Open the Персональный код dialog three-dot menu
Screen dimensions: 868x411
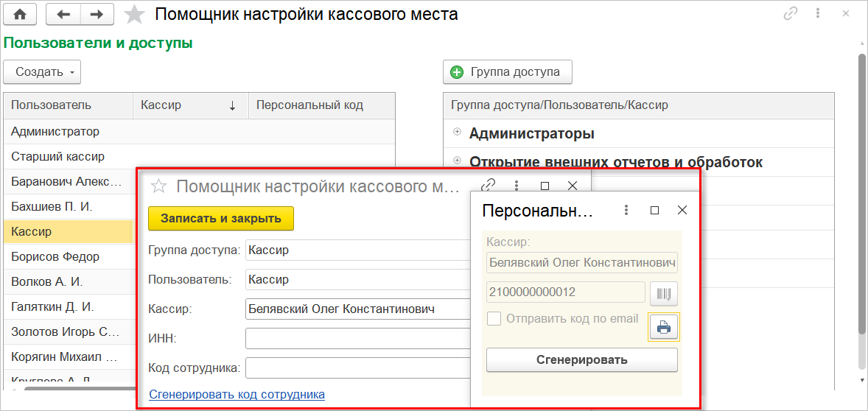coord(626,211)
